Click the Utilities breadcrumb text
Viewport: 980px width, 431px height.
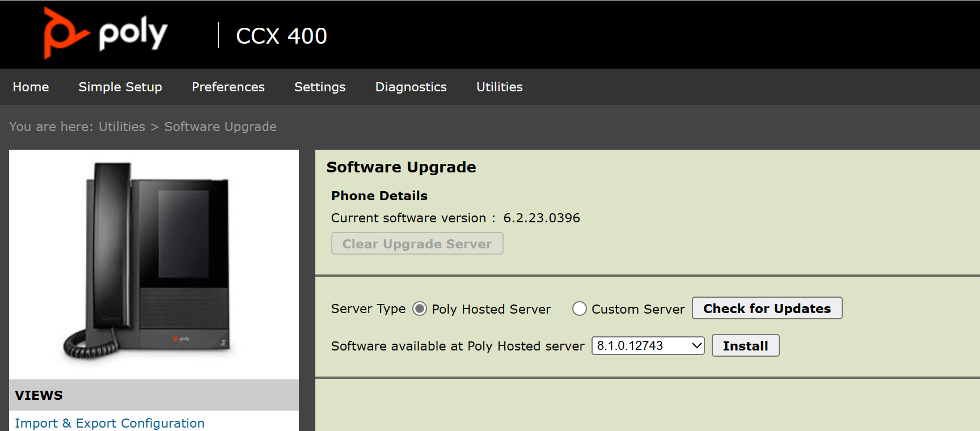coord(122,126)
